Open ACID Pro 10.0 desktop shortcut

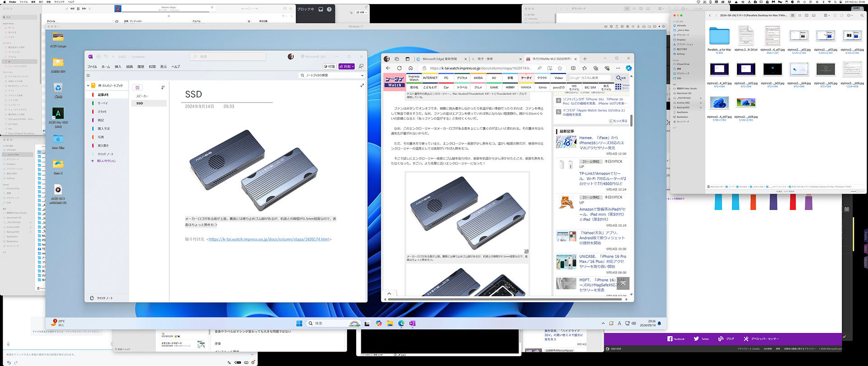[x=58, y=117]
